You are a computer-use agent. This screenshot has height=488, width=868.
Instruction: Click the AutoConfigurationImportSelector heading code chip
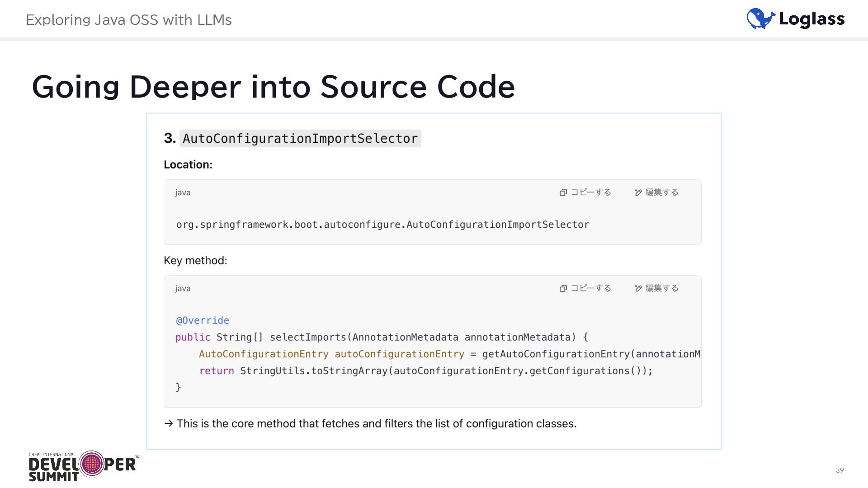click(300, 138)
